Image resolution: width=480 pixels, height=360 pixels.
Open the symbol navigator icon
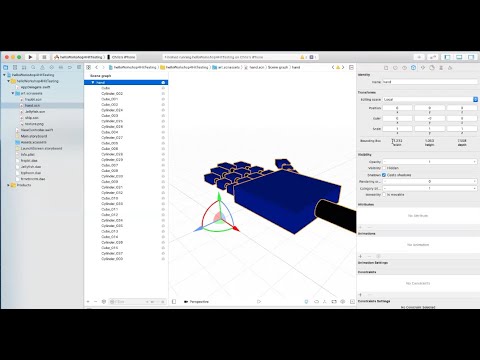(24, 67)
